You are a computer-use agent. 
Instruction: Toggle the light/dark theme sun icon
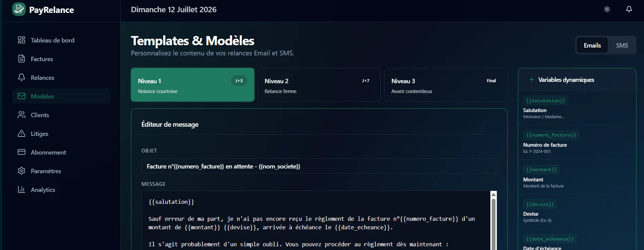[x=607, y=9]
